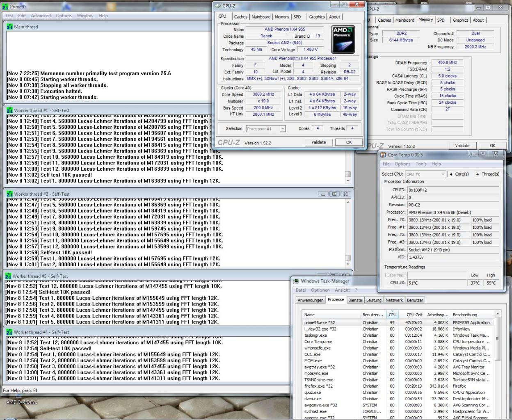The image size is (512, 420).
Task: Switch to the Benutzer tab in Task-Manager
Action: click(415, 300)
